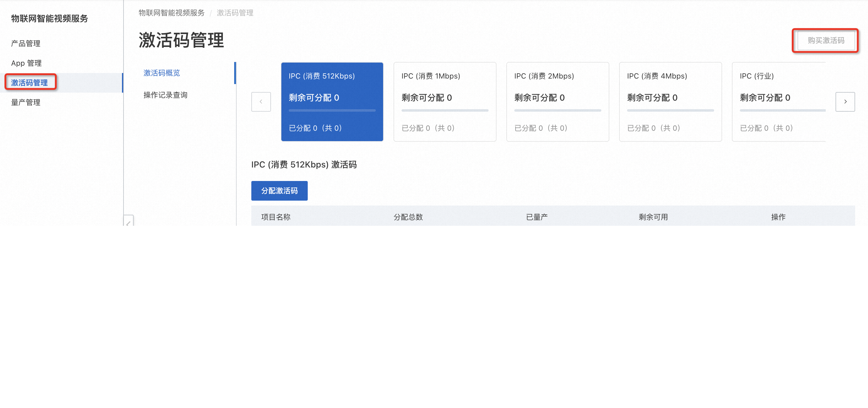Open 产品管理 in the sidebar
This screenshot has width=868, height=408.
pos(26,43)
